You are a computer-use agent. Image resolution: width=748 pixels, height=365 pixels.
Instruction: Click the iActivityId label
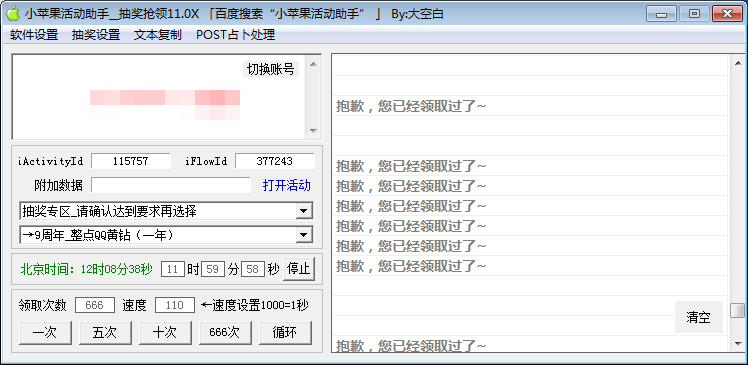[51, 161]
